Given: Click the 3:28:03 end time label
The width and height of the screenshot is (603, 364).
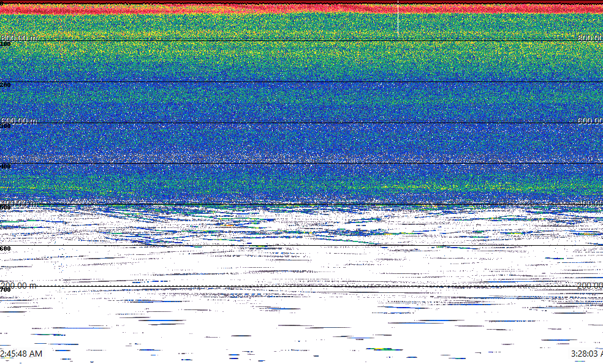Looking at the screenshot, I should (587, 354).
